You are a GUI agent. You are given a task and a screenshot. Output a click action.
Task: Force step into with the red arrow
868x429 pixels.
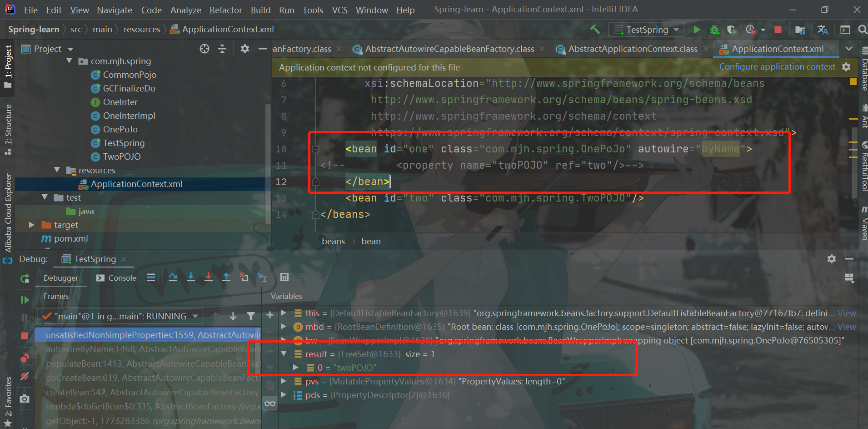coord(209,277)
